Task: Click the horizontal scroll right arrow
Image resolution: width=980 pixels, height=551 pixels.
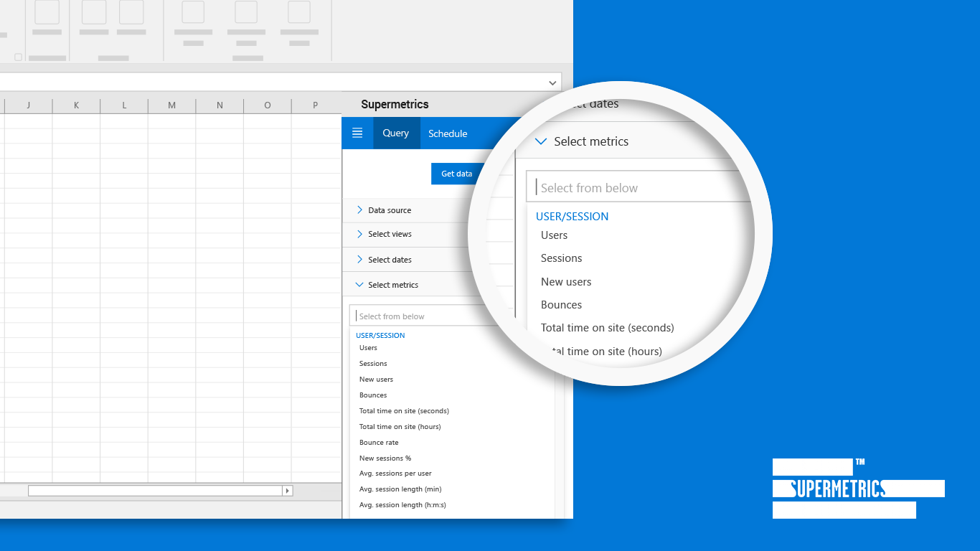Action: (x=288, y=491)
